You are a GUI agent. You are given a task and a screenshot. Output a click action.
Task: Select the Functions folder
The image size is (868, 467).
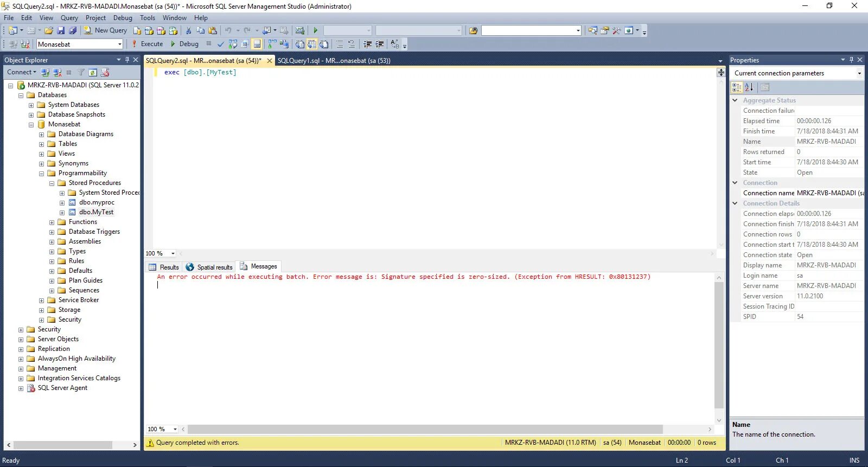click(x=82, y=222)
